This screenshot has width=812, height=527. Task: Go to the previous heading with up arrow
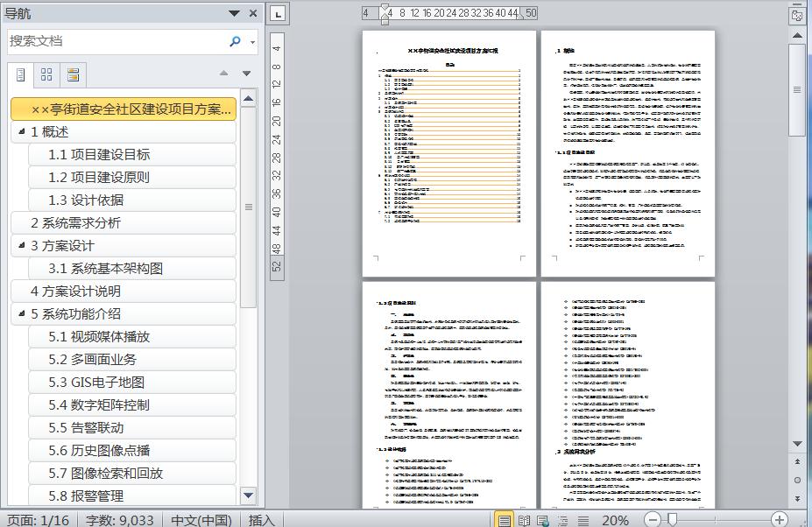[x=223, y=73]
